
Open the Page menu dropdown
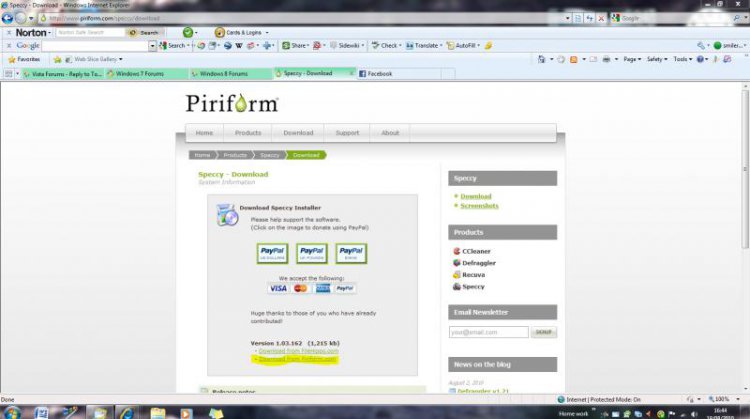coord(632,59)
